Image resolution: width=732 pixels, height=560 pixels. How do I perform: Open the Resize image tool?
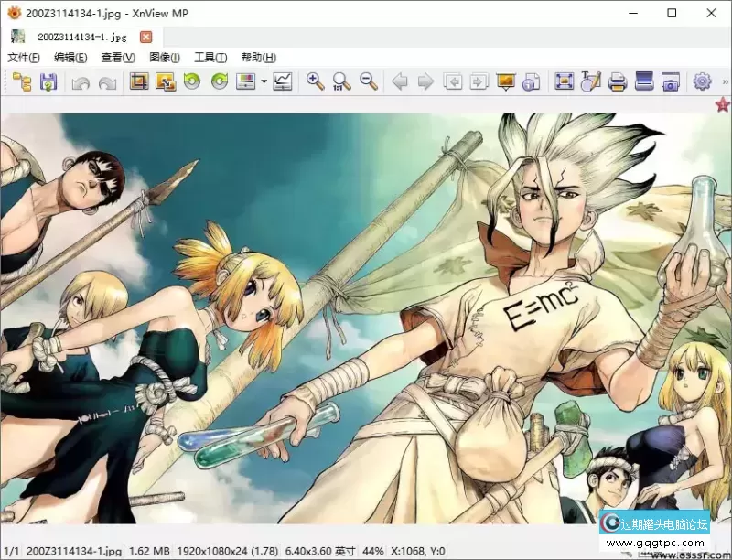(x=166, y=81)
